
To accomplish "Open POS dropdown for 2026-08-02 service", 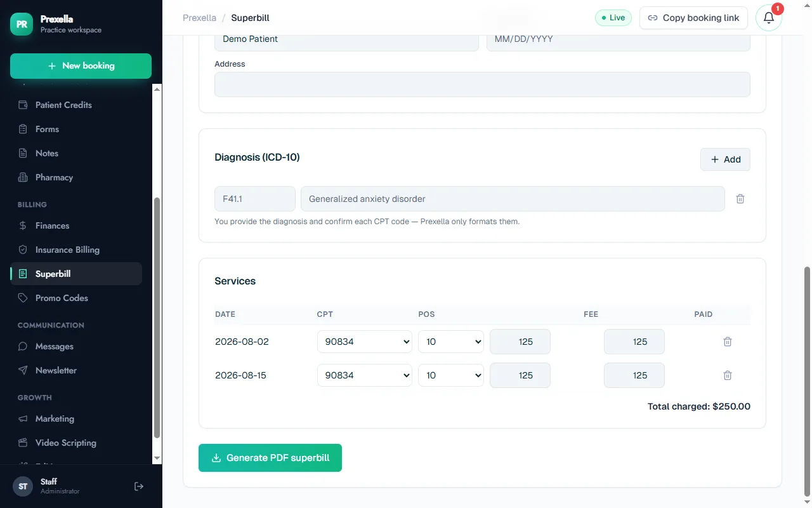I will click(x=451, y=342).
